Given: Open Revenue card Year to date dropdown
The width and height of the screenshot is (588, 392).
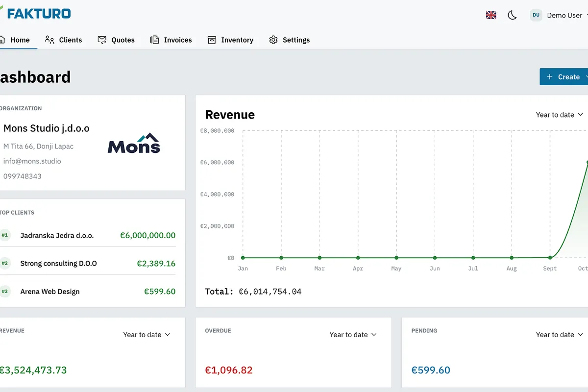Looking at the screenshot, I should pos(147,335).
